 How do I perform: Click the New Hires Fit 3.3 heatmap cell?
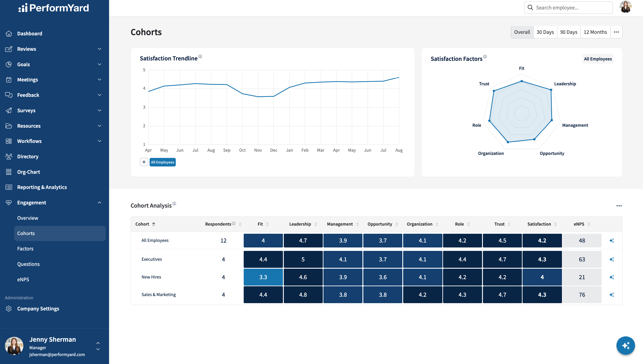263,277
